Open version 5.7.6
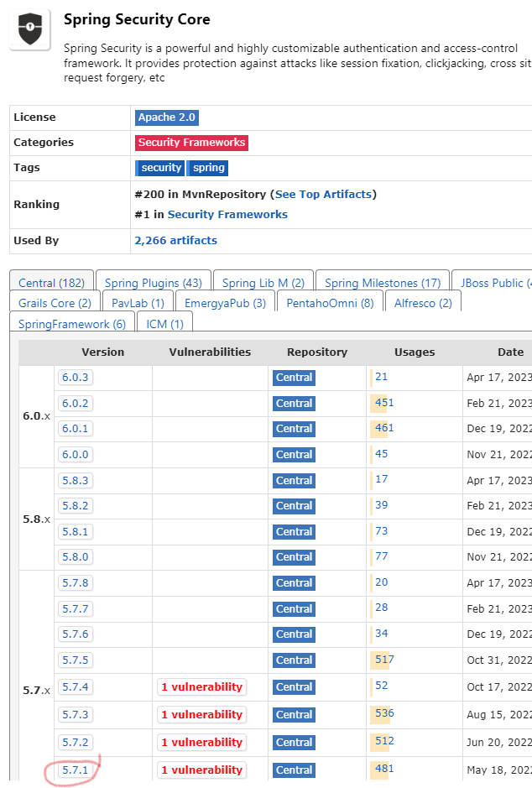The width and height of the screenshot is (532, 788). (x=76, y=634)
